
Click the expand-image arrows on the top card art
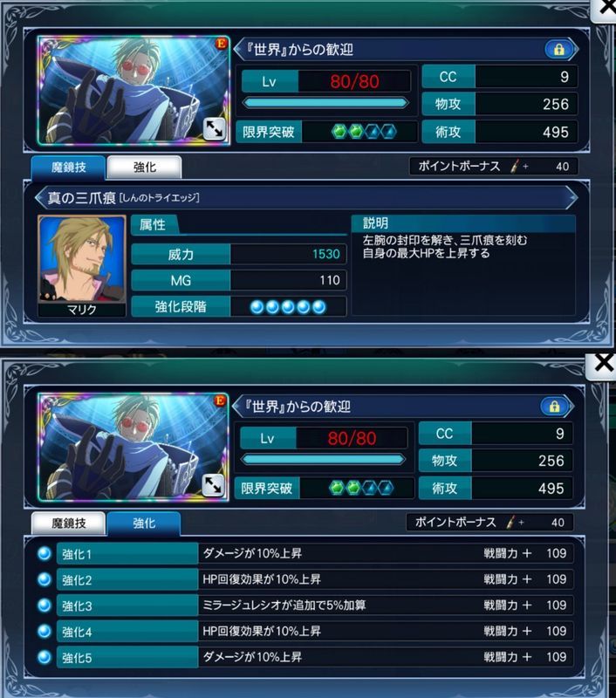point(214,129)
